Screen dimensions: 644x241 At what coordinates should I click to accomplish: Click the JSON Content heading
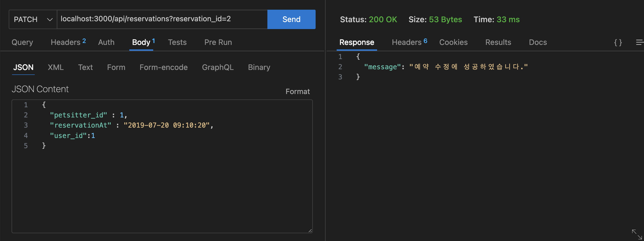coord(40,89)
